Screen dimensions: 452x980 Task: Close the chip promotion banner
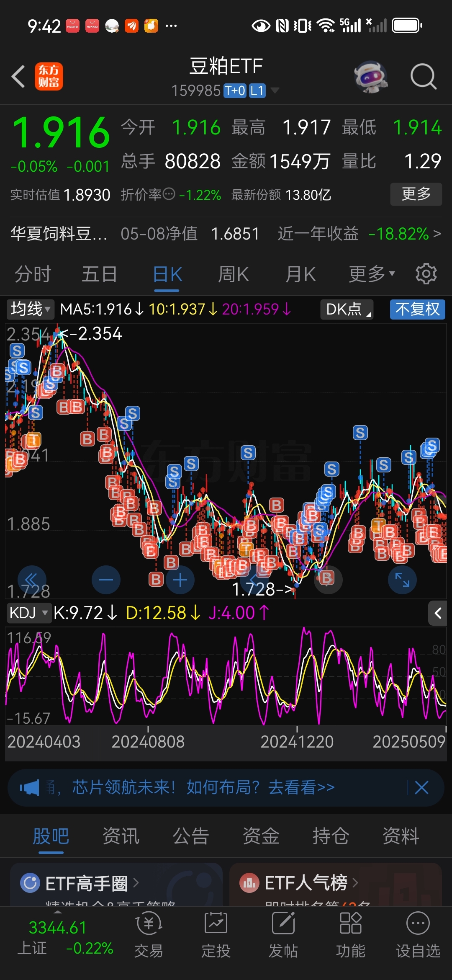[421, 787]
